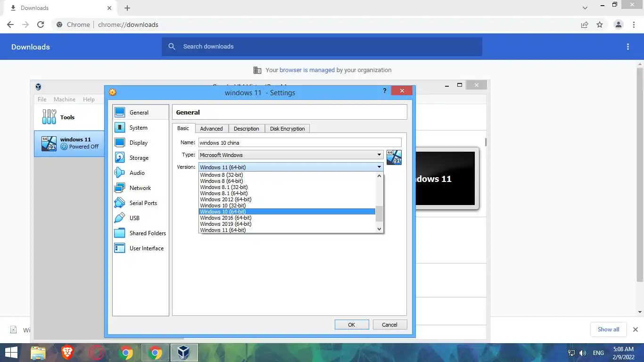Follow the browser is managed link
Image resolution: width=644 pixels, height=362 pixels.
coord(307,70)
